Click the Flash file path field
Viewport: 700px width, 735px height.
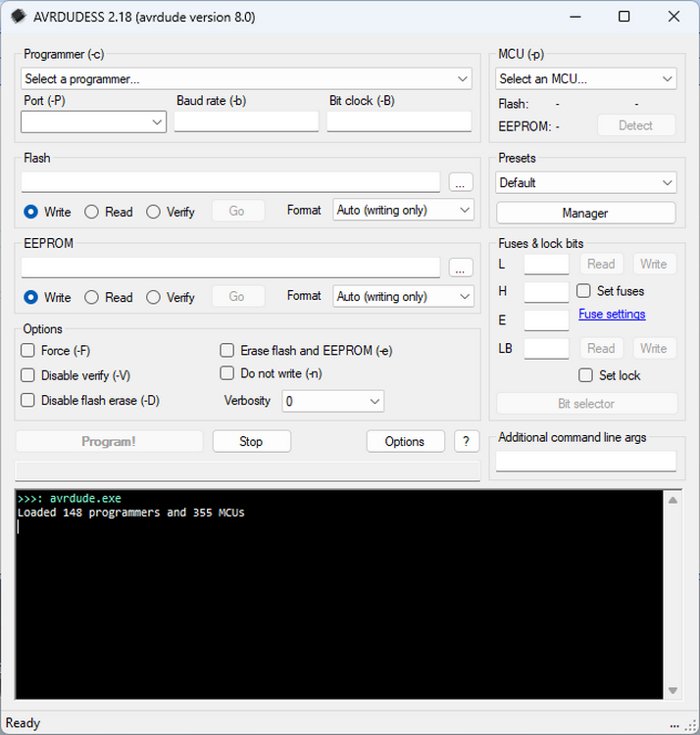(x=230, y=182)
